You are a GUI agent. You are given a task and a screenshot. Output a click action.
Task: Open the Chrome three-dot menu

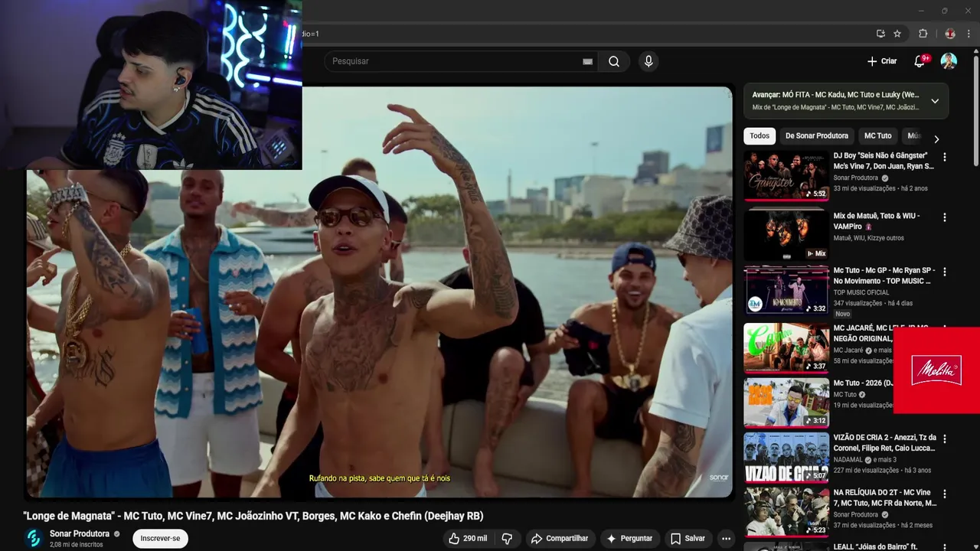tap(969, 34)
